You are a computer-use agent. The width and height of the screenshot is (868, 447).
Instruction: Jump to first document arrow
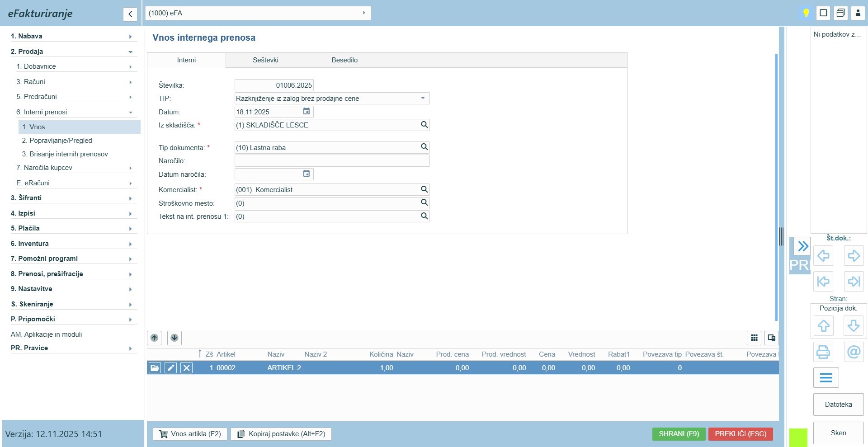(x=823, y=281)
